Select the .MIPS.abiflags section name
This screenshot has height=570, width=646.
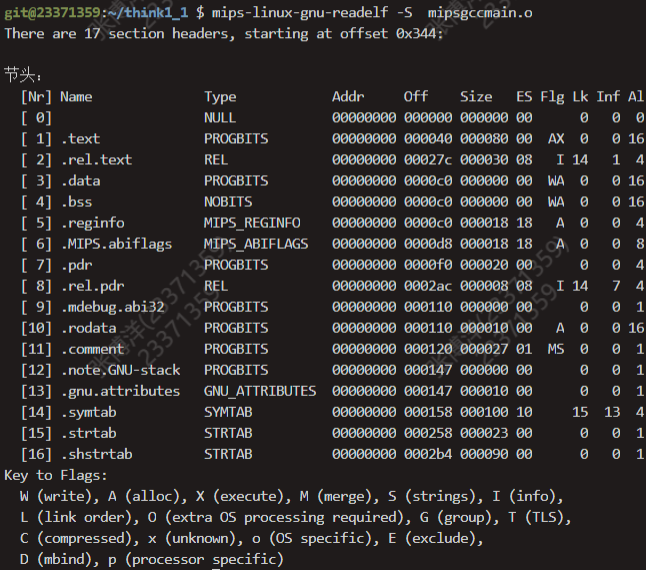coord(116,244)
